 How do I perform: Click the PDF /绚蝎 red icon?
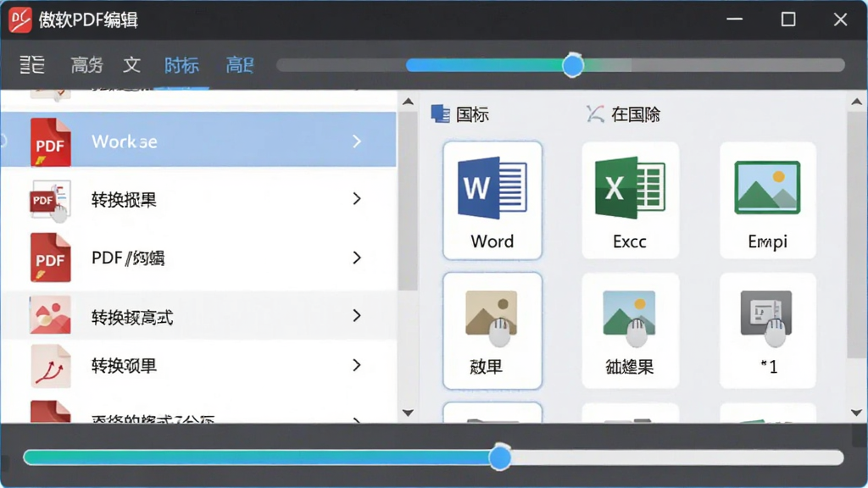point(50,258)
